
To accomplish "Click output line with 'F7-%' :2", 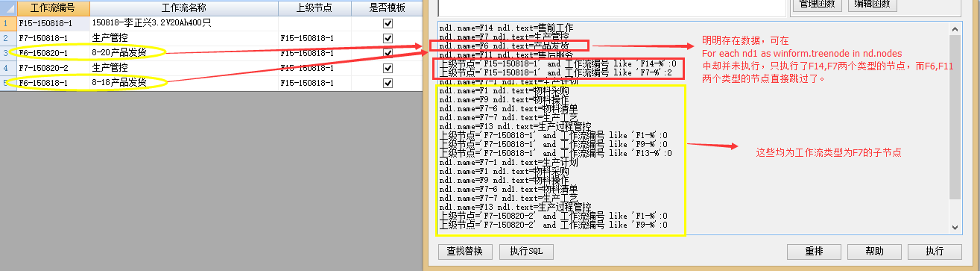I will (x=555, y=73).
